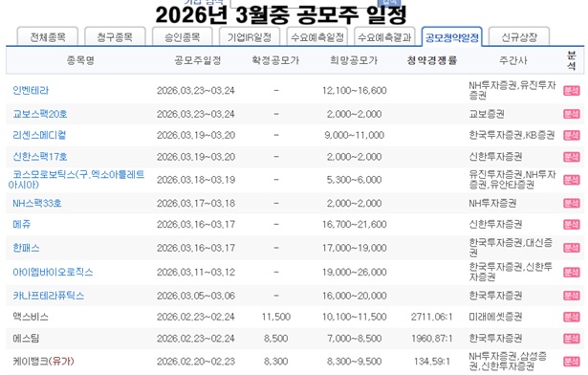This screenshot has height=375, width=588.
Task: Open the analysis badge for 신한스팩17호
Action: tap(571, 157)
